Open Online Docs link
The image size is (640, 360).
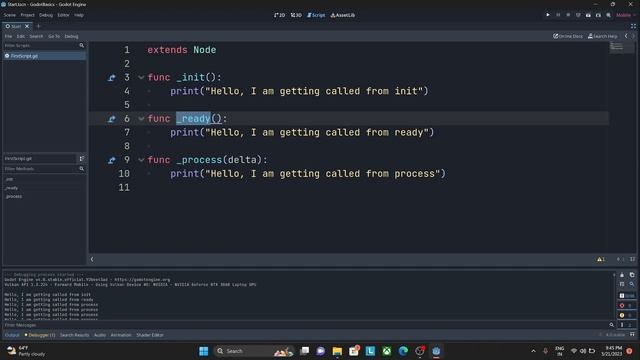point(568,36)
